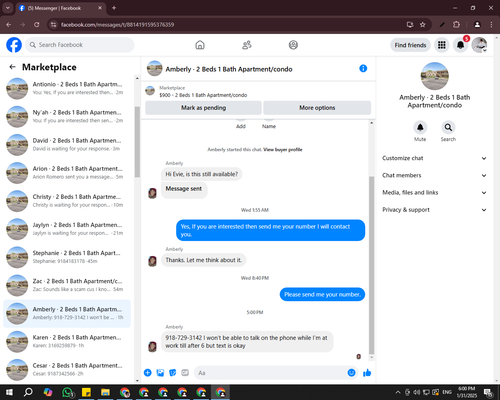Select the message with phone number 918-729-3142
The height and width of the screenshot is (400, 500).
(x=247, y=342)
